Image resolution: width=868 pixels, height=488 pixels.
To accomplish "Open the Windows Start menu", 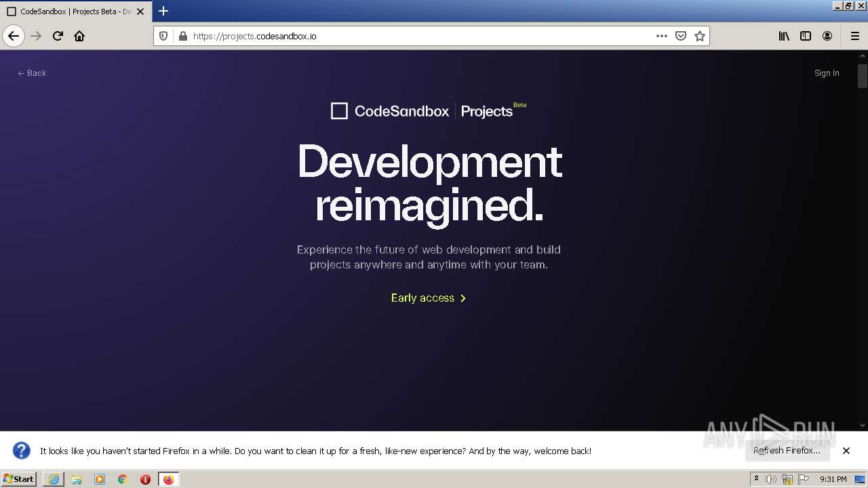I will pyautogui.click(x=18, y=479).
